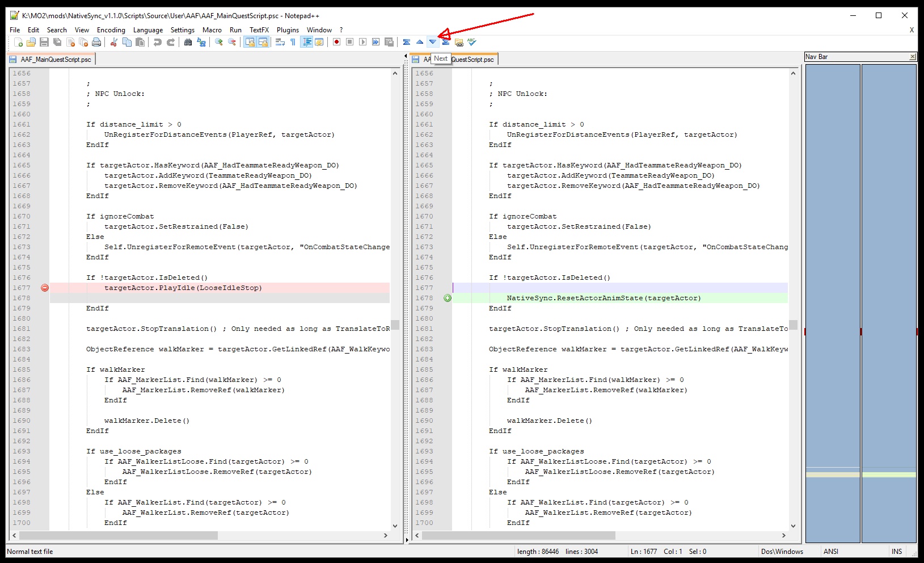Image resolution: width=924 pixels, height=563 pixels.
Task: Close the Nav Bar panel
Action: (x=913, y=57)
